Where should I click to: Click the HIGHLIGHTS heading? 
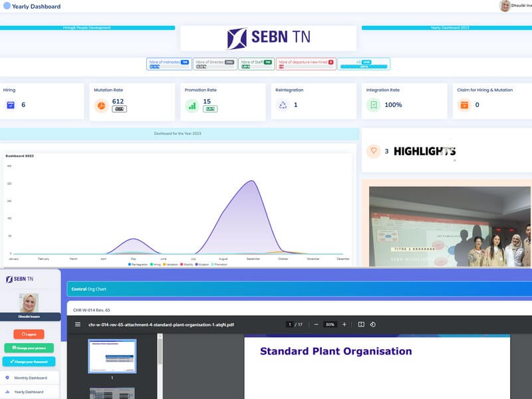424,152
